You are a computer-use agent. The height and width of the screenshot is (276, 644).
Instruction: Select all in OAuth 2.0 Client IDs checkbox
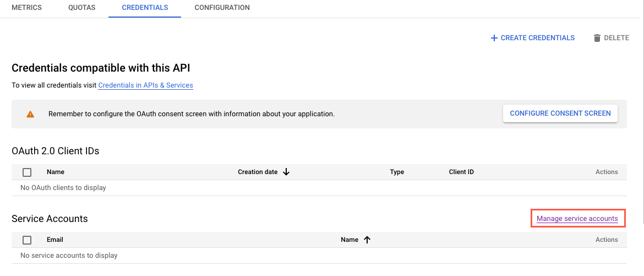pyautogui.click(x=27, y=172)
